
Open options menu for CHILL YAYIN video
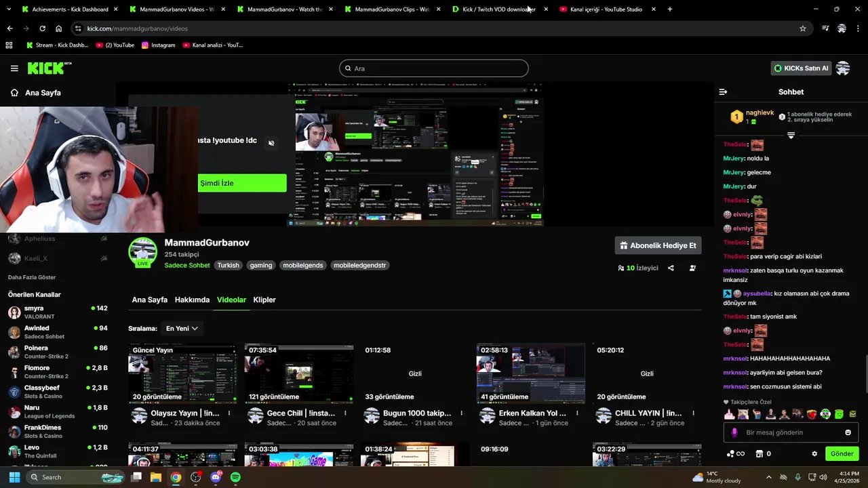point(693,413)
